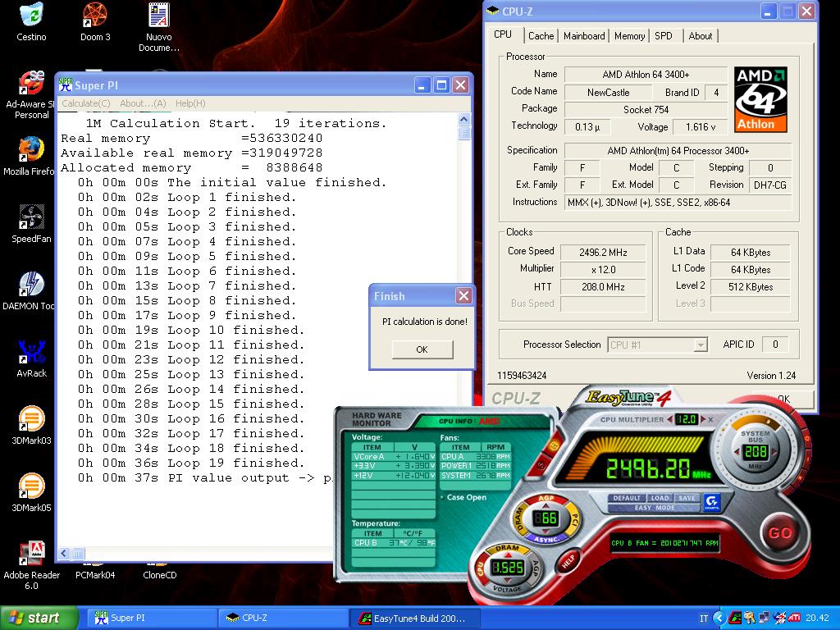The width and height of the screenshot is (840, 630).
Task: Launch DAEMON Tools desktop icon
Action: point(30,291)
